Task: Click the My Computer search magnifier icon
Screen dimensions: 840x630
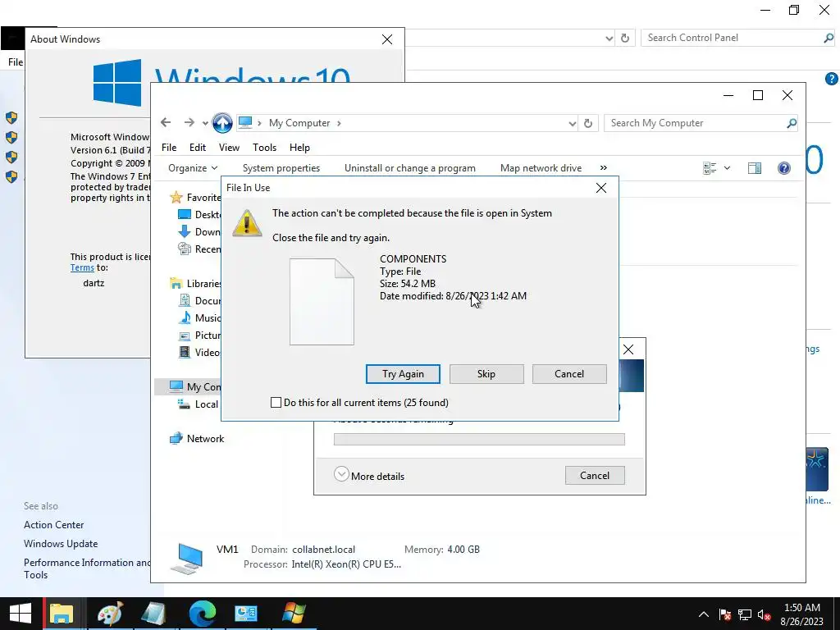Action: (x=792, y=123)
